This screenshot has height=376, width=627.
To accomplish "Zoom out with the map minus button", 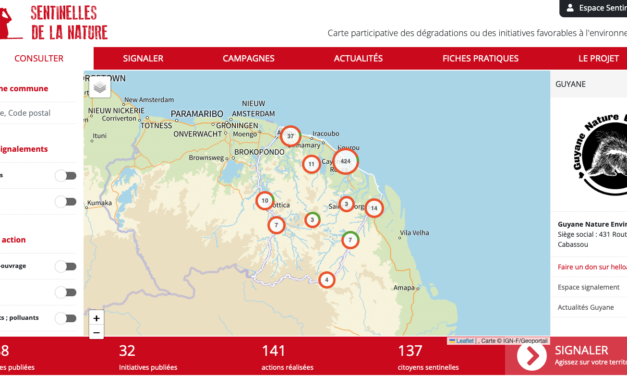I will [x=96, y=332].
